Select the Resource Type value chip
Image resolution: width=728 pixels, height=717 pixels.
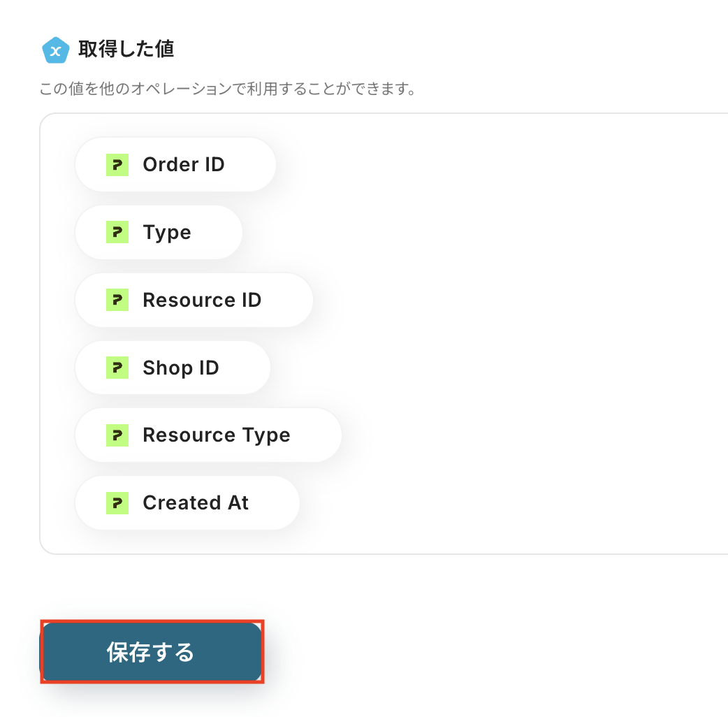click(x=208, y=435)
